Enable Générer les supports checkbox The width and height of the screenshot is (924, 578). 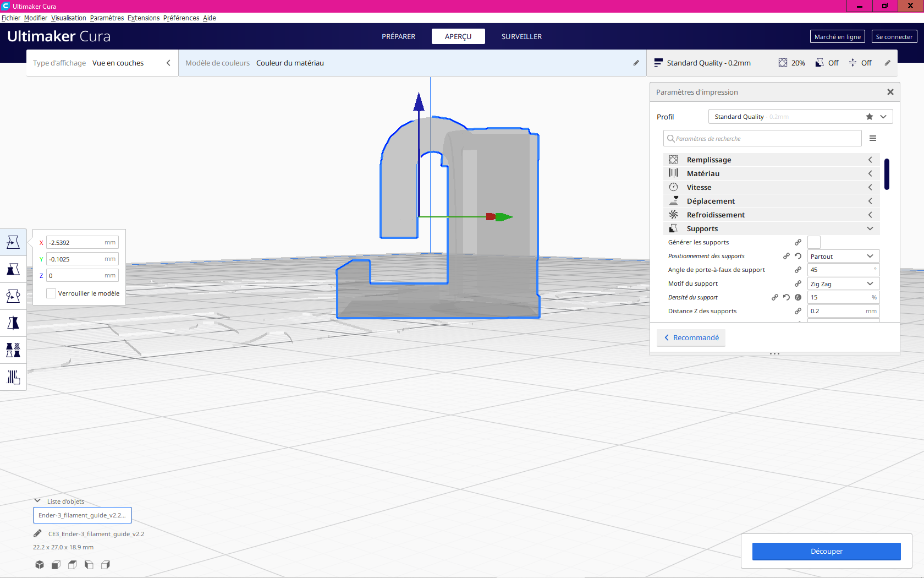coord(814,242)
